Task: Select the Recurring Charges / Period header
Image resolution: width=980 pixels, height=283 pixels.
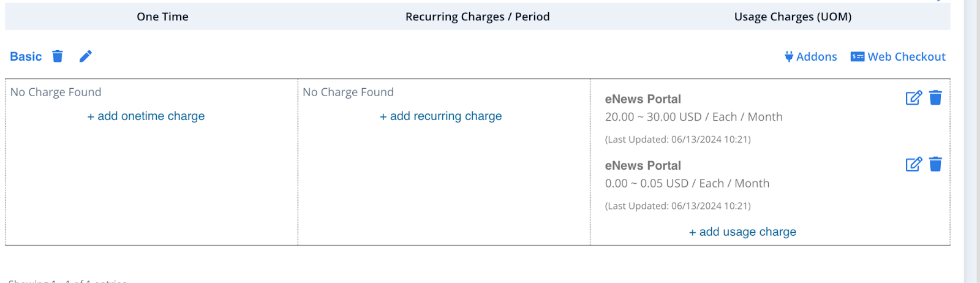Action: (x=478, y=17)
